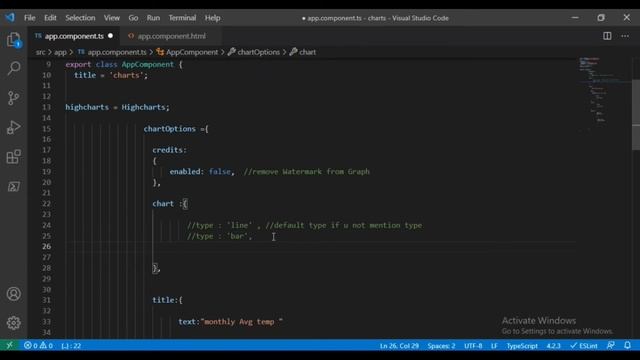Open the View menu
This screenshot has height=360, width=640.
[x=111, y=18]
